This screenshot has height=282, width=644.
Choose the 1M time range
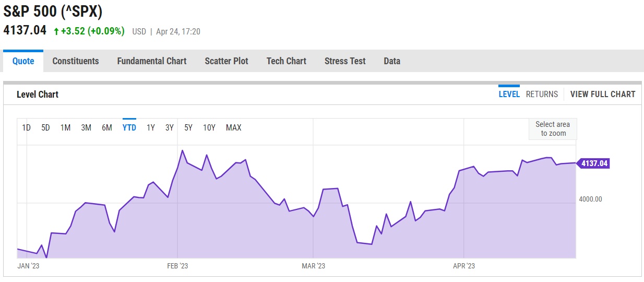point(65,127)
